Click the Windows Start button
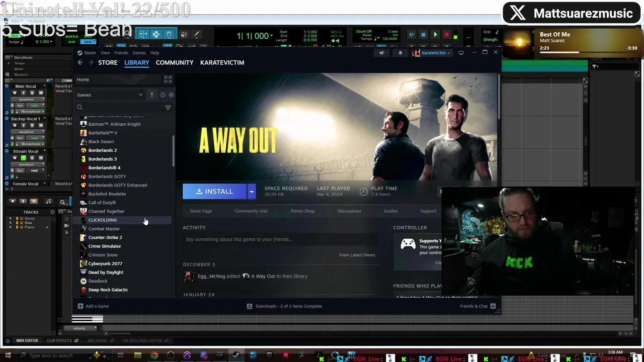The height and width of the screenshot is (362, 644). click(x=7, y=356)
